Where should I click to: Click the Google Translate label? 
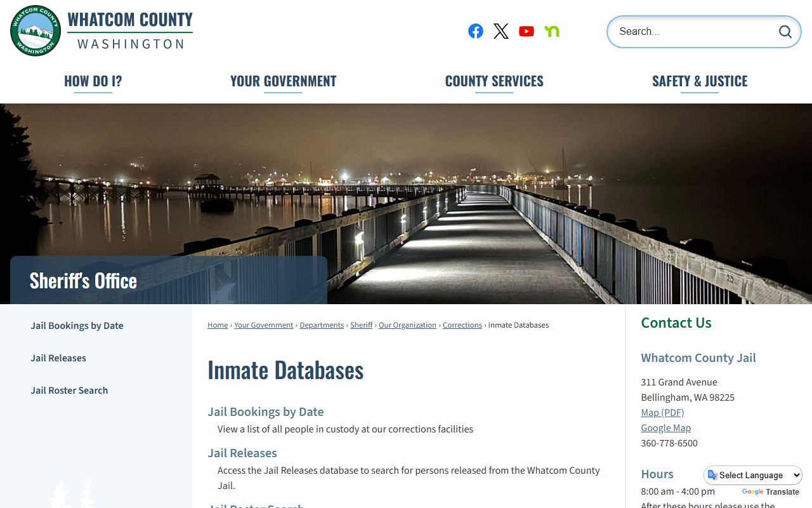(770, 492)
